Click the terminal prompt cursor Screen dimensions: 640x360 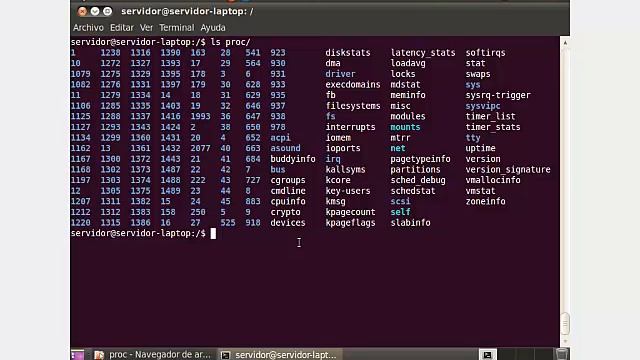click(x=213, y=233)
